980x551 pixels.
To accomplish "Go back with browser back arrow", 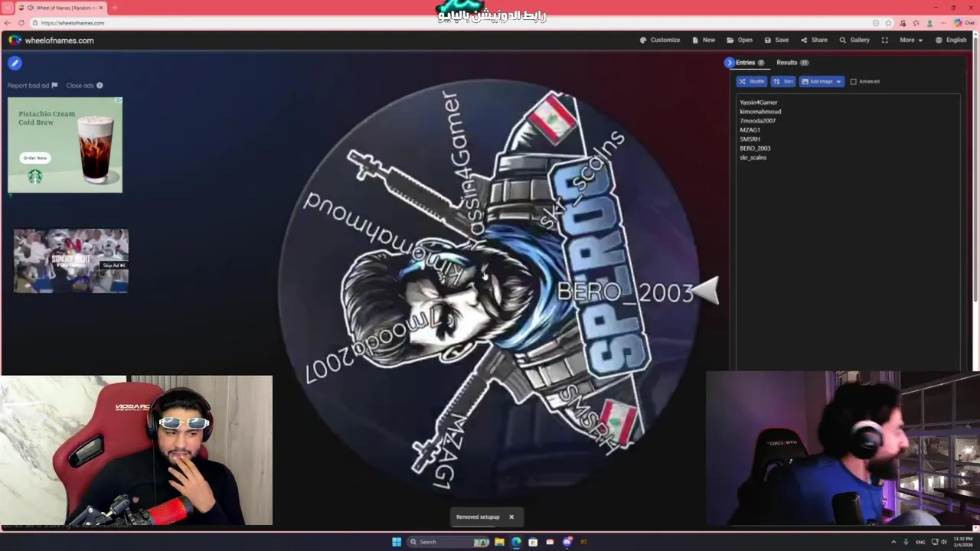I will tap(8, 23).
